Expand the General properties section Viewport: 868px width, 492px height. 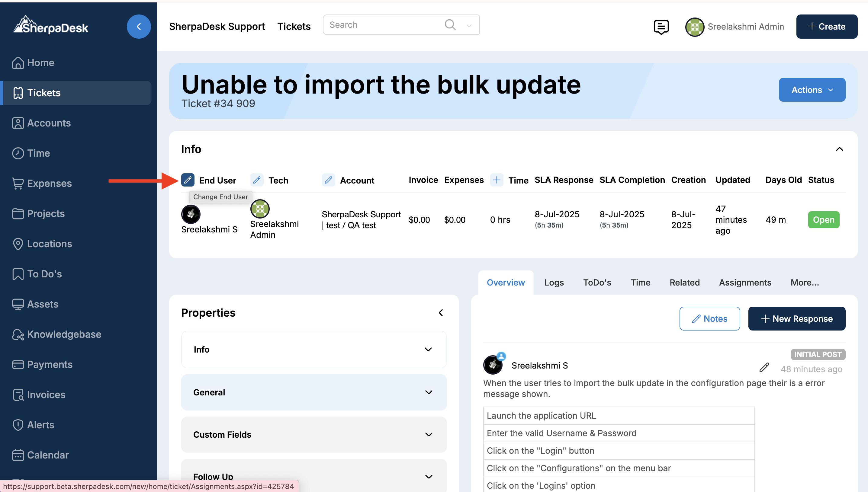[314, 392]
